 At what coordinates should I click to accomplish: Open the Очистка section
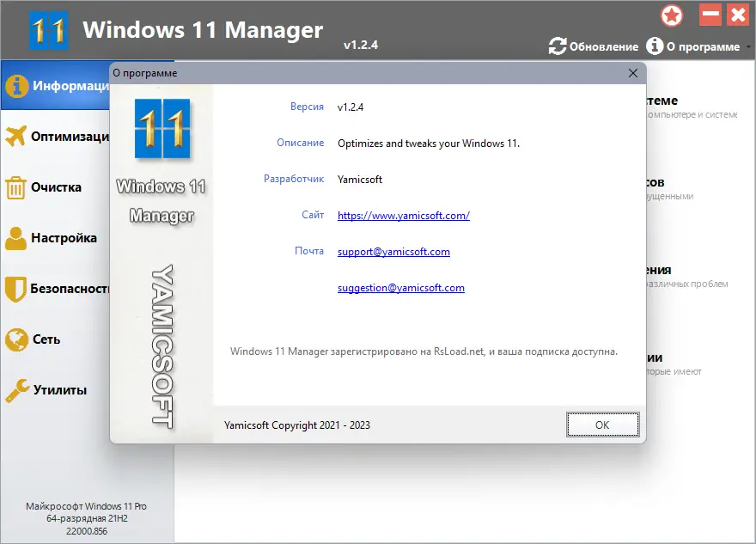point(56,187)
